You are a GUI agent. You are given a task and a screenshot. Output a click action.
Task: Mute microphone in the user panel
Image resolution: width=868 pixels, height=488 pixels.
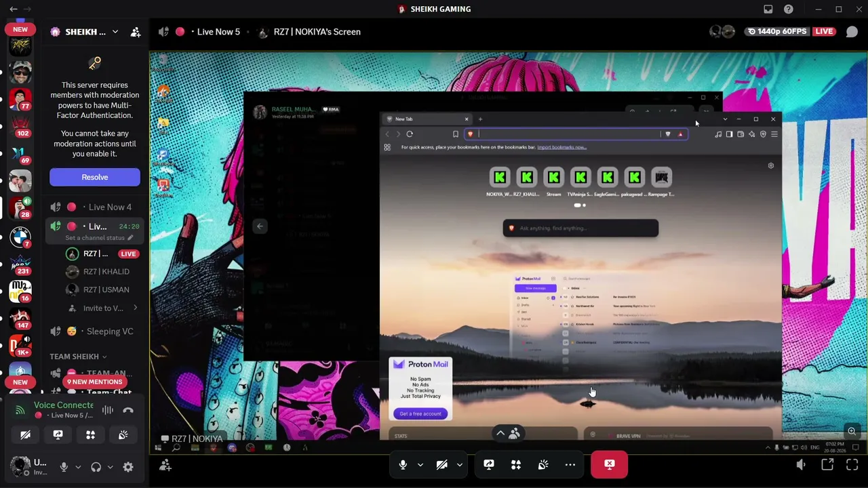click(x=64, y=467)
